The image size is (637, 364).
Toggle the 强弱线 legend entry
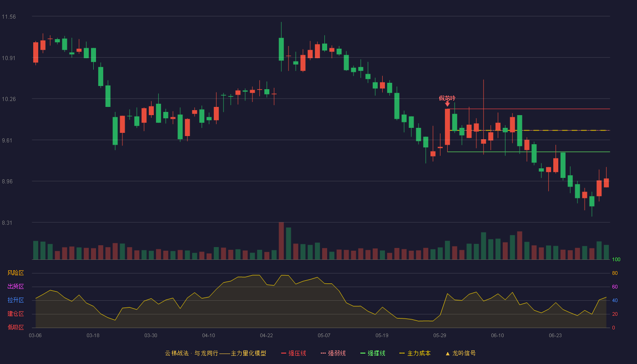(333, 353)
